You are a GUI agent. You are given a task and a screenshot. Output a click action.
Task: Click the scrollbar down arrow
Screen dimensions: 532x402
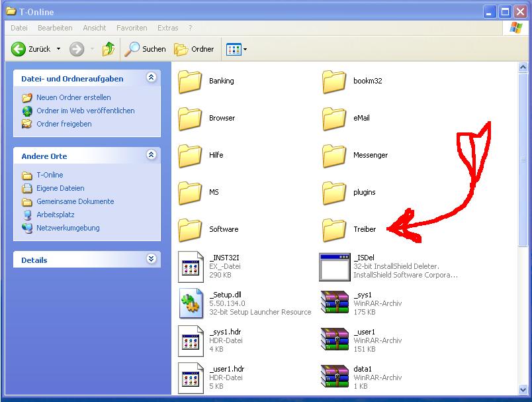(523, 390)
